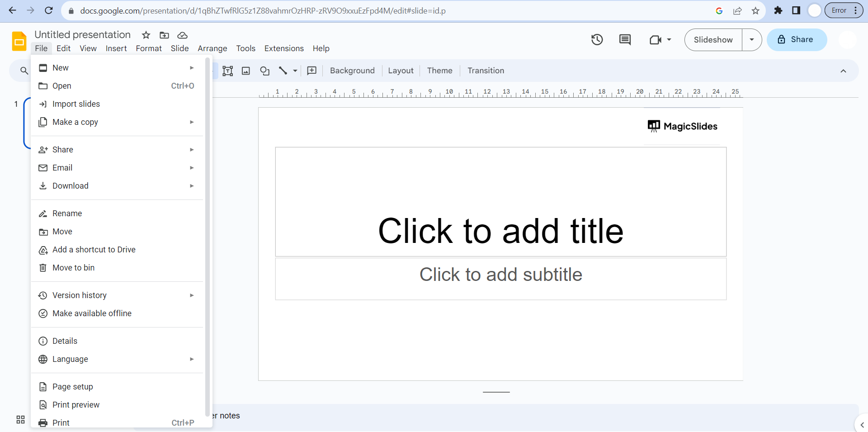Image resolution: width=868 pixels, height=432 pixels.
Task: Click the subtitle placeholder on the slide
Action: pyautogui.click(x=501, y=279)
